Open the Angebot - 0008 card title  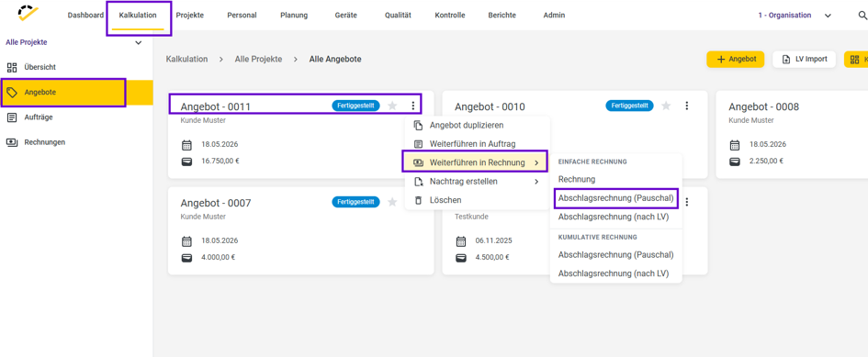coord(764,106)
